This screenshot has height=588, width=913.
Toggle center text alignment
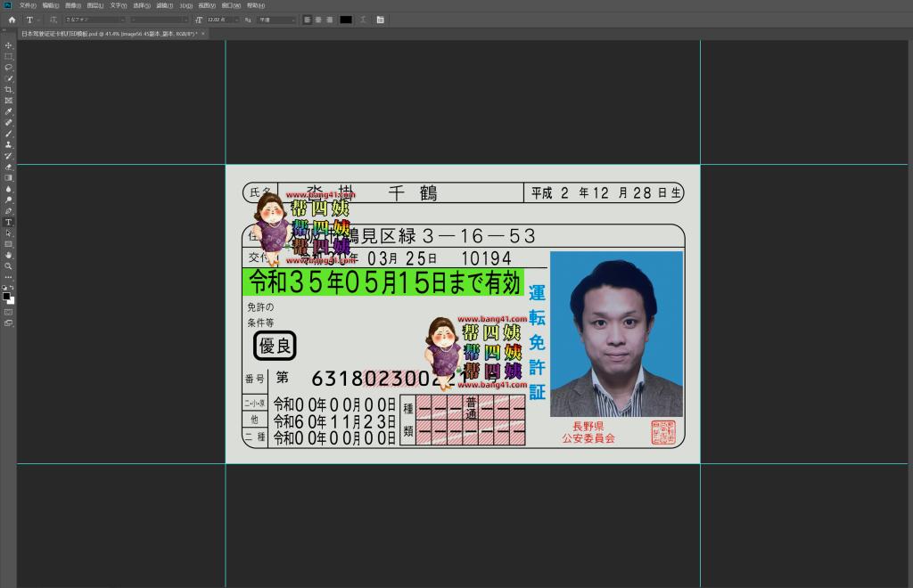318,19
